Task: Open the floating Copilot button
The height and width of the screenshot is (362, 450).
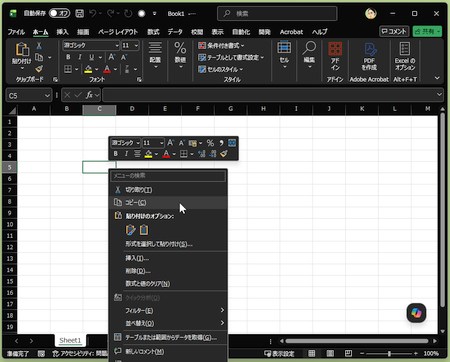Action: pos(416,313)
